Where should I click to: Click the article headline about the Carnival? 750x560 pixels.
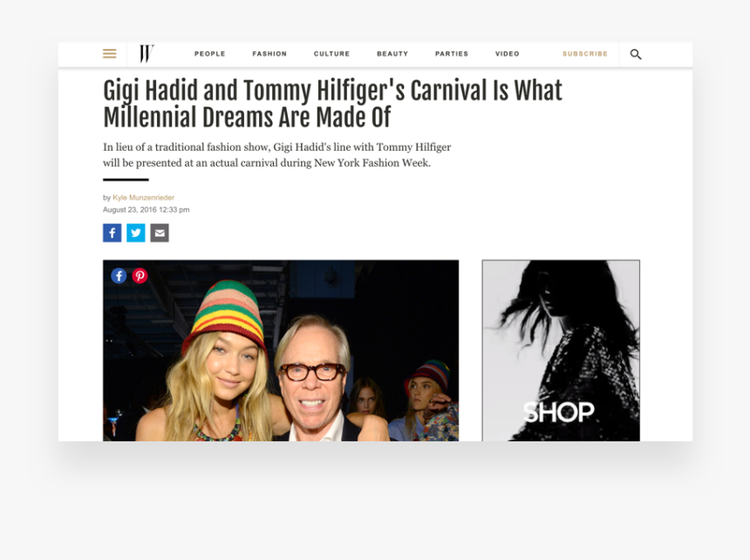coord(333,104)
